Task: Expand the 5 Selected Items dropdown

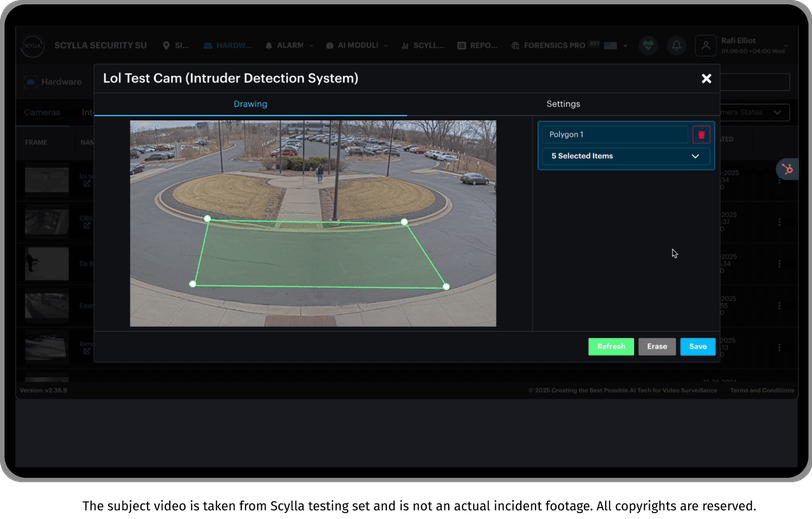Action: click(626, 156)
